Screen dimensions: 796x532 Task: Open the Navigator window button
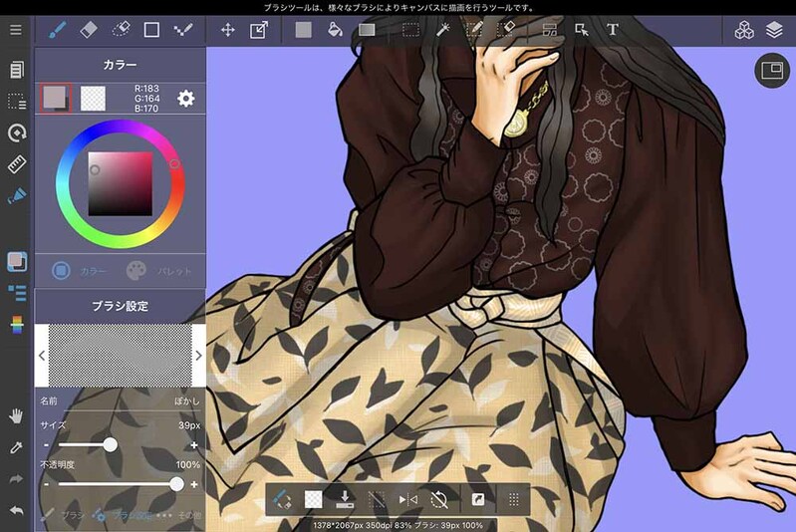pos(772,70)
